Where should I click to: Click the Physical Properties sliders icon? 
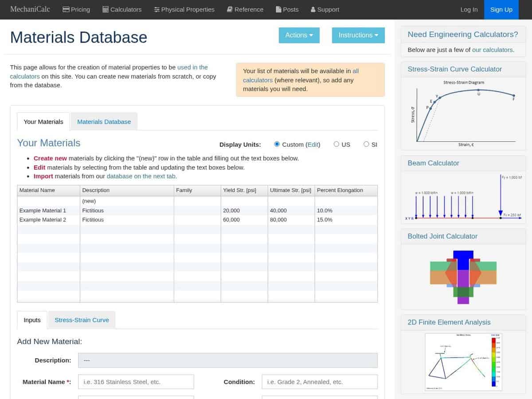click(156, 9)
